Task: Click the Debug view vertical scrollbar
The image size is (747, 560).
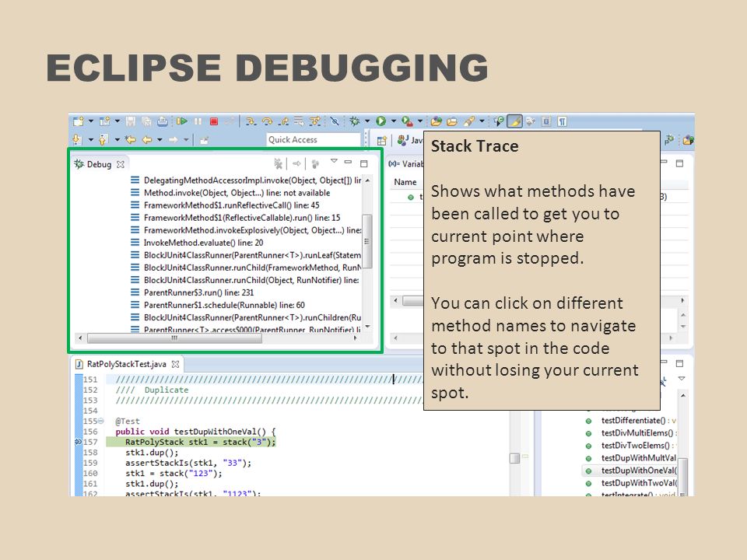Action: [x=367, y=254]
